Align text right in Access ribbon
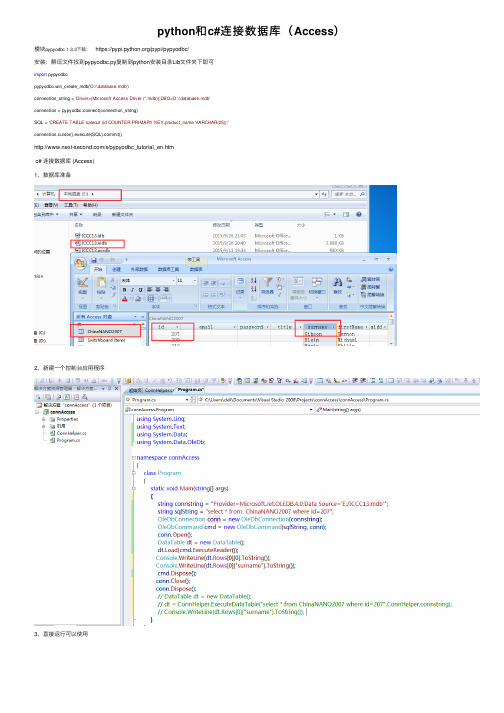The height and width of the screenshot is (713, 504). point(166,289)
